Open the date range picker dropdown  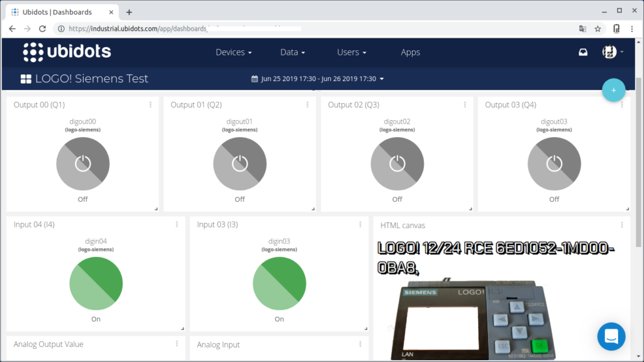pos(318,79)
